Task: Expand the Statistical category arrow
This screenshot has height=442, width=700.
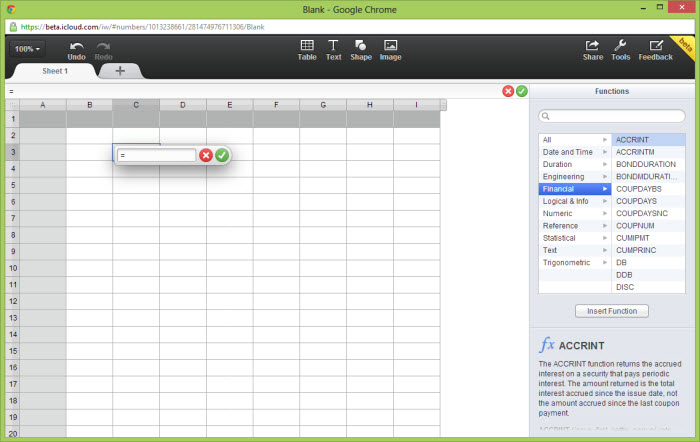Action: pyautogui.click(x=605, y=238)
